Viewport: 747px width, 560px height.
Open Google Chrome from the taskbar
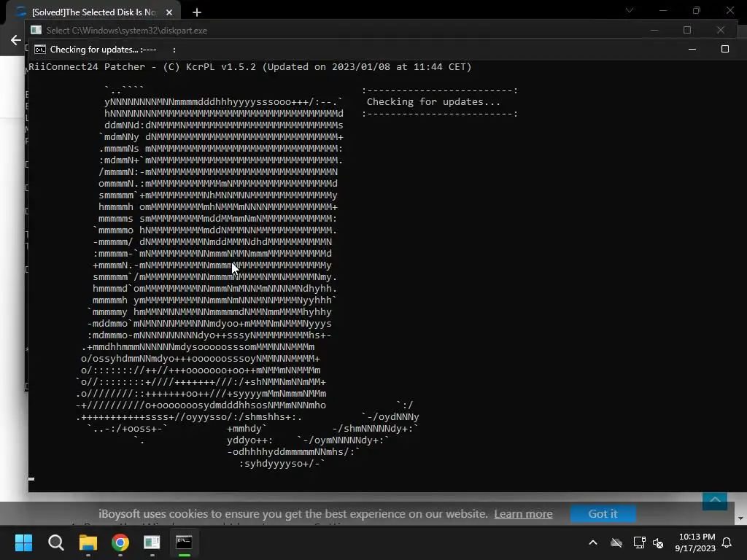pyautogui.click(x=120, y=542)
